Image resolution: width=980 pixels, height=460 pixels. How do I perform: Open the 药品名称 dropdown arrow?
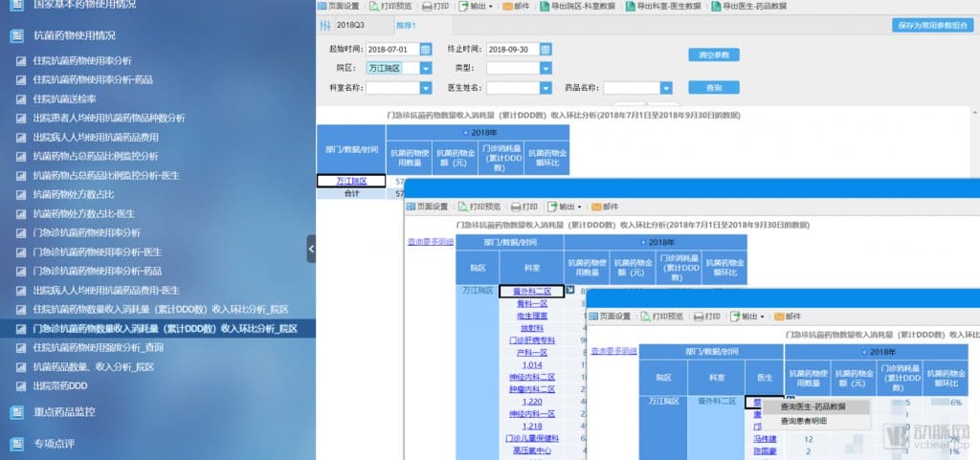(x=666, y=88)
